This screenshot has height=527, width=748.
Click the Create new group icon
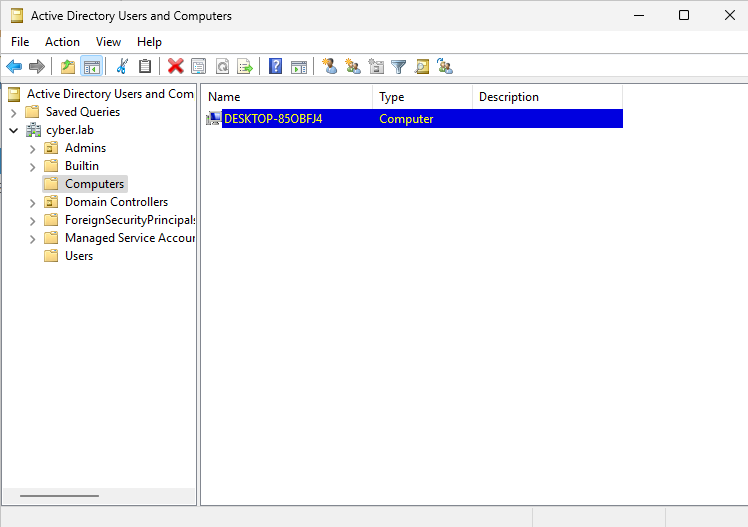[353, 67]
